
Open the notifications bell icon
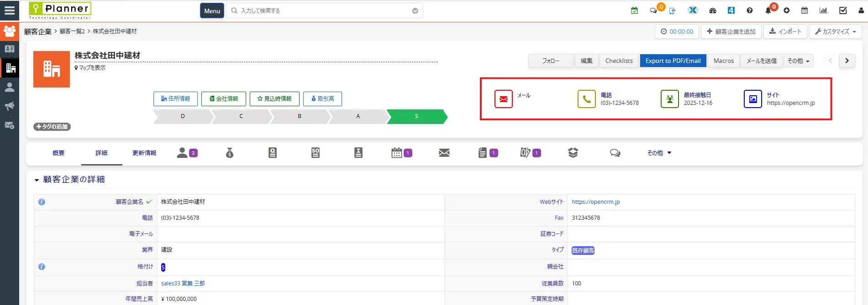[x=768, y=10]
